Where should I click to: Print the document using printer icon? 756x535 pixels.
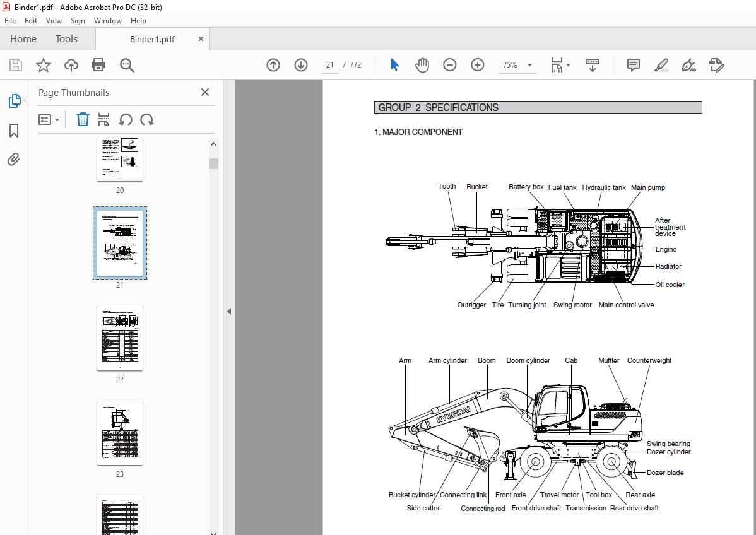(x=98, y=65)
